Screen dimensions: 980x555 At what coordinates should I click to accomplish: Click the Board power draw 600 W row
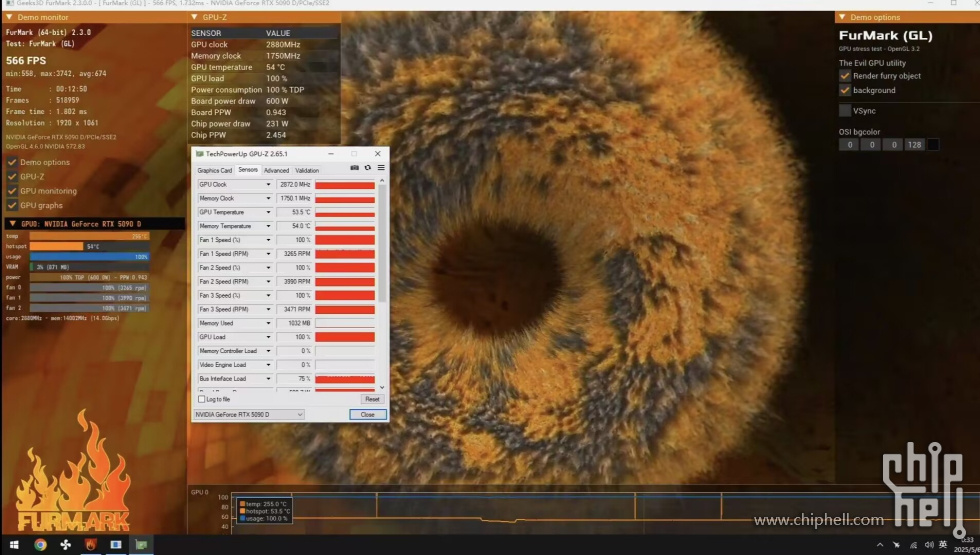pyautogui.click(x=264, y=101)
